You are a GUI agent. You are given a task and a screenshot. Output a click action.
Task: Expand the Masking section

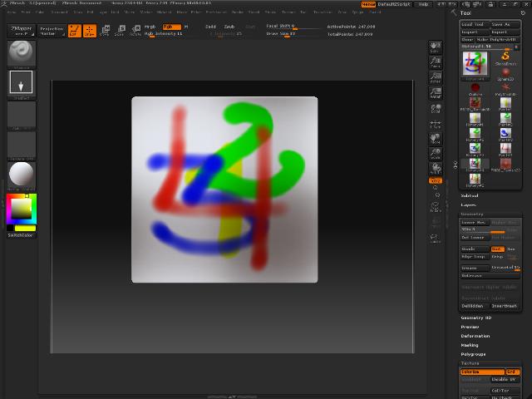[x=470, y=345]
